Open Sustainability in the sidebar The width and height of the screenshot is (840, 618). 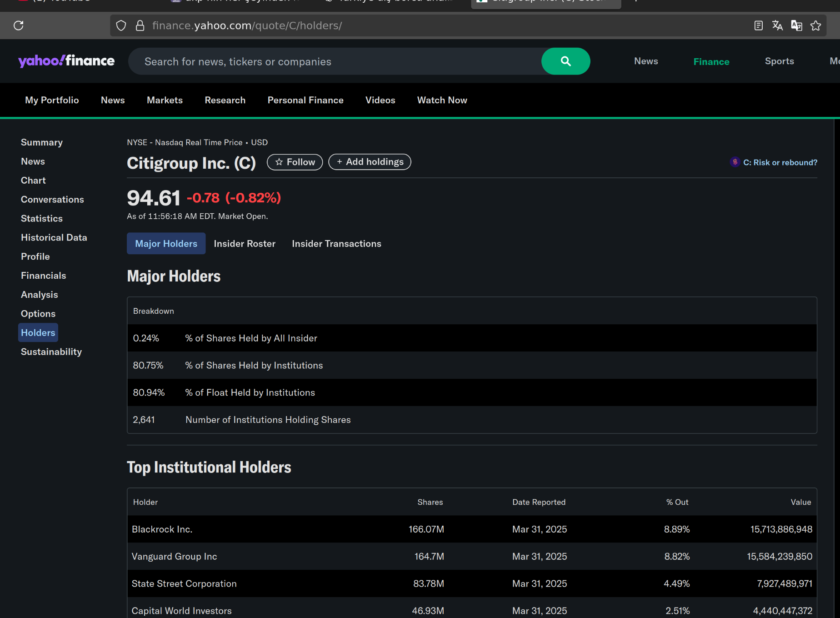tap(51, 352)
